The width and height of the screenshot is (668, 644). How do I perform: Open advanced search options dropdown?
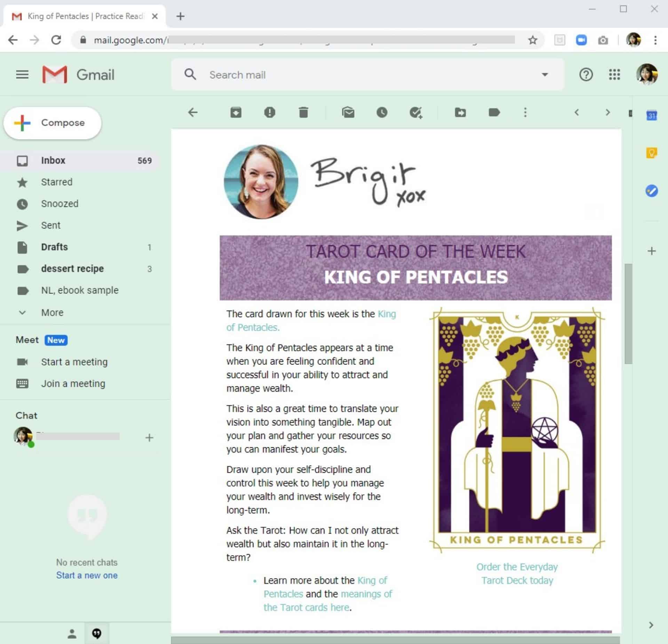[x=545, y=74]
